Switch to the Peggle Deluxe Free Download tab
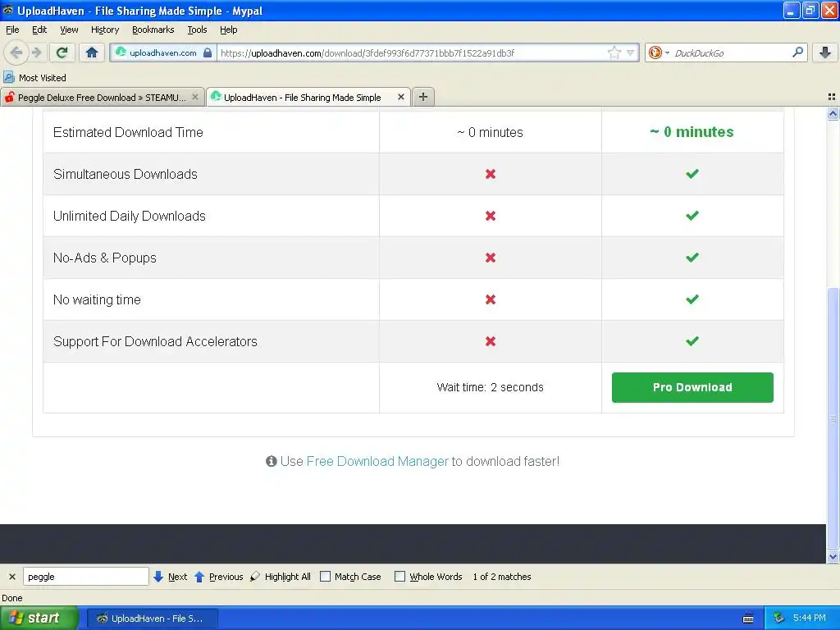This screenshot has height=630, width=840. point(102,98)
